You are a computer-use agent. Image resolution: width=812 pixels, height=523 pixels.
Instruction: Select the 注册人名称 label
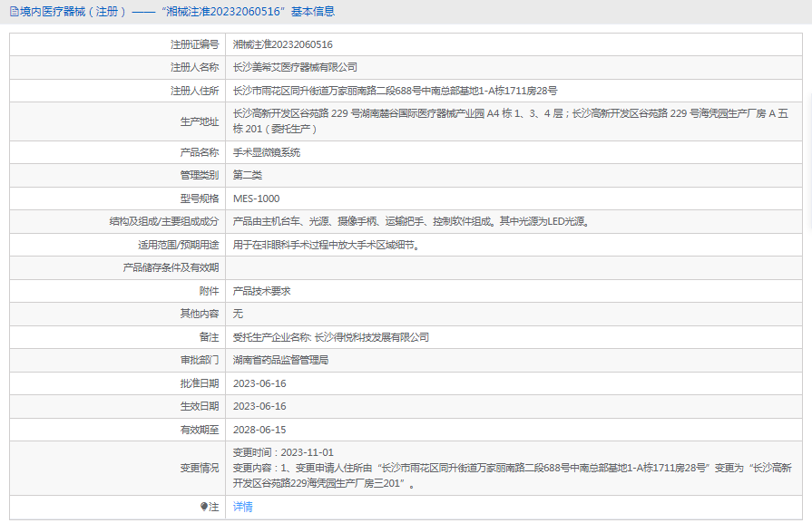pos(195,68)
